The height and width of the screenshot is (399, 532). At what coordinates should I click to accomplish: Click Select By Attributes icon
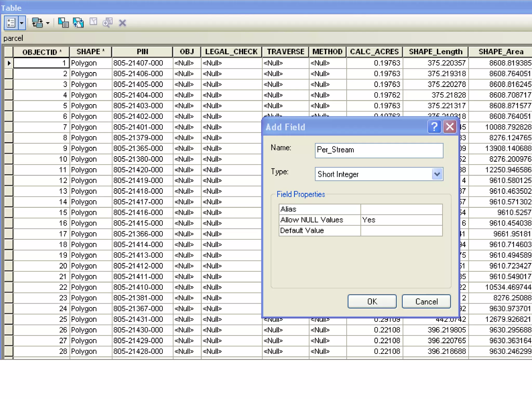tap(63, 23)
